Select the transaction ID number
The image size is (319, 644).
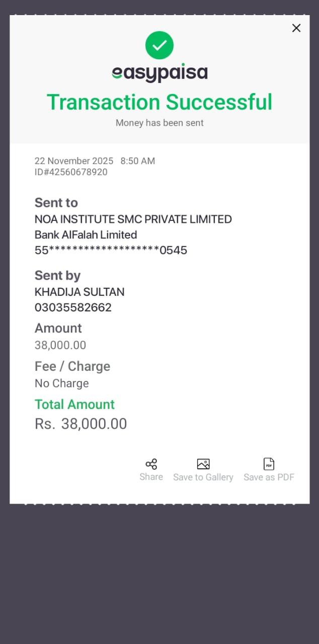[x=71, y=172]
